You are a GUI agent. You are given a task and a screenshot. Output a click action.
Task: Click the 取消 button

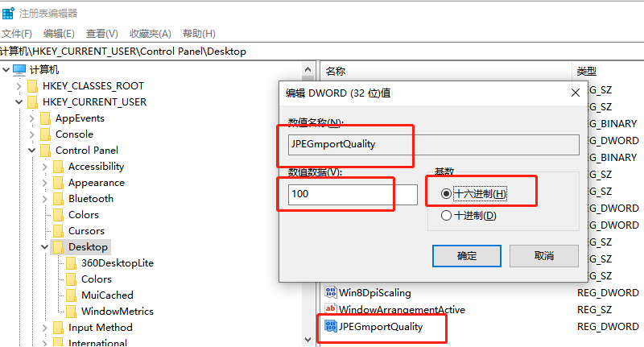tap(544, 256)
